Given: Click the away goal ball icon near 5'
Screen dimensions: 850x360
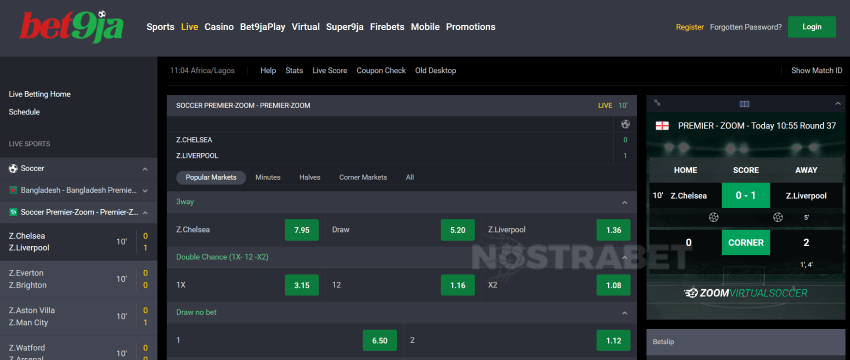Looking at the screenshot, I should tap(778, 217).
